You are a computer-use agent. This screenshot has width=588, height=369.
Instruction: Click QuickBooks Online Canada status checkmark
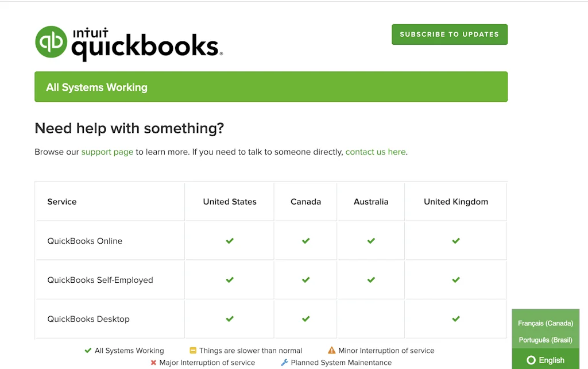(x=305, y=241)
